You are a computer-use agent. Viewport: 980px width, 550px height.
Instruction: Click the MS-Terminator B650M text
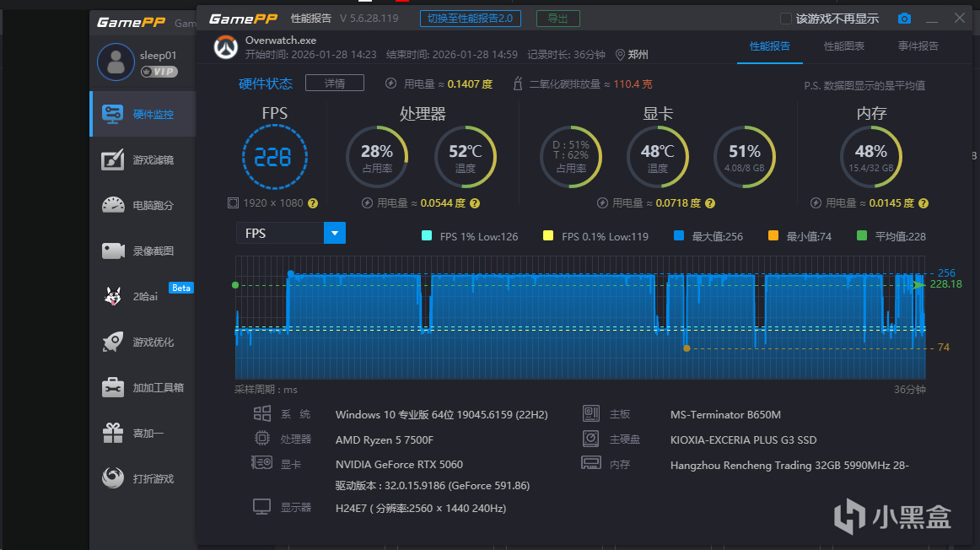(725, 414)
